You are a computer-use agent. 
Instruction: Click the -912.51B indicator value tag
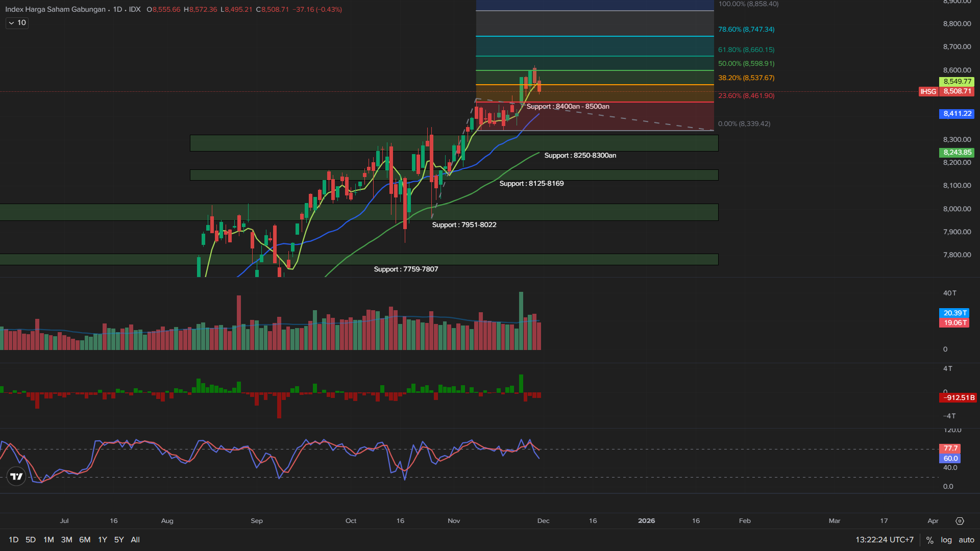point(958,397)
